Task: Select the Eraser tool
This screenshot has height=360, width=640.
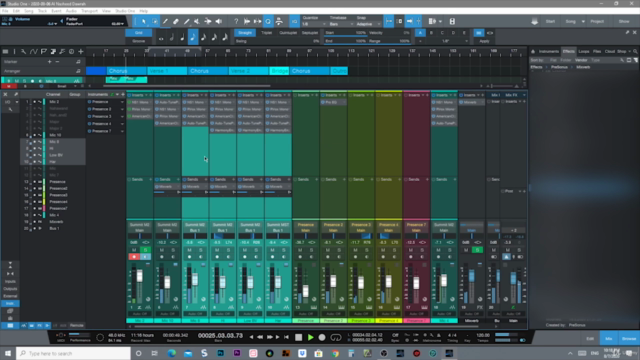Action: pyautogui.click(x=176, y=21)
